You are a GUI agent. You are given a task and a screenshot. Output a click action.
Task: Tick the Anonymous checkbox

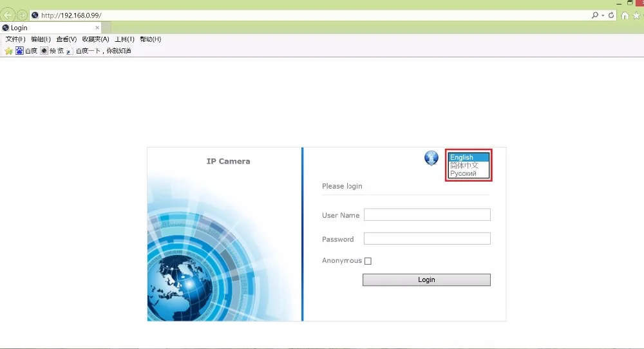368,261
